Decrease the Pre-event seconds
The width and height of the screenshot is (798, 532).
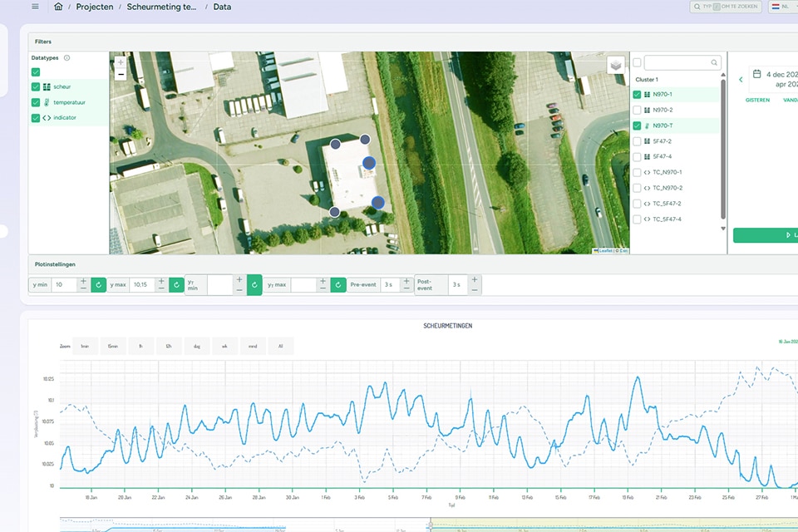pyautogui.click(x=406, y=288)
